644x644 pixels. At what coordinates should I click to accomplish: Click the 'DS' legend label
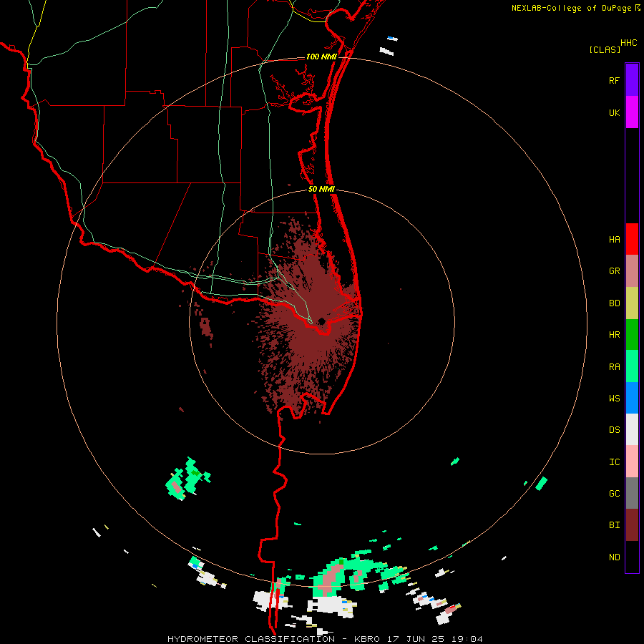pyautogui.click(x=615, y=430)
